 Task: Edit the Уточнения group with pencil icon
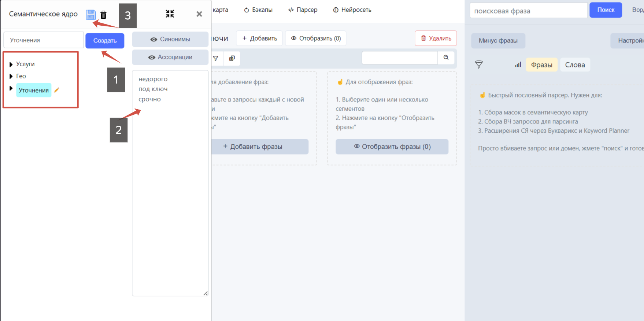click(x=57, y=90)
